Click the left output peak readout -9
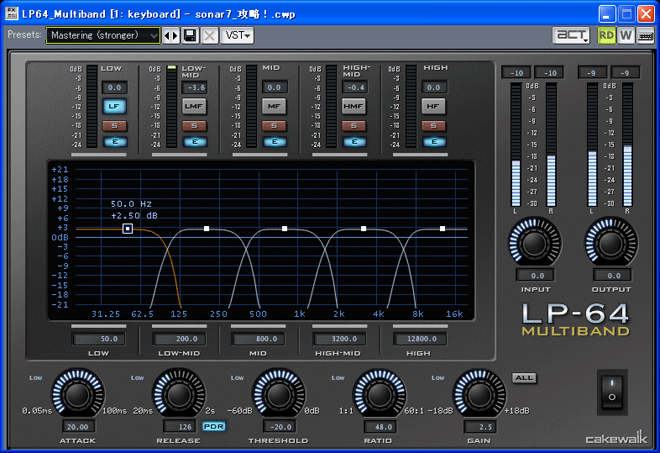This screenshot has height=453, width=660. tap(592, 73)
